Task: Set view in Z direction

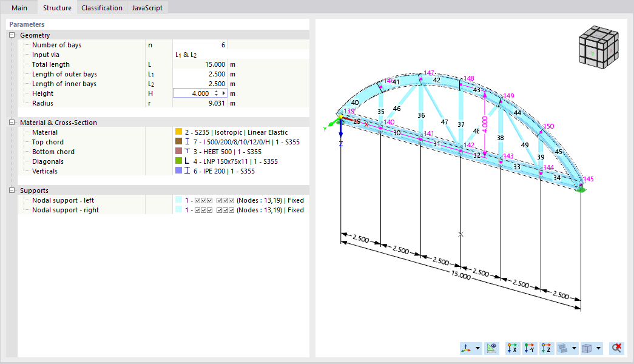Action: pos(546,348)
